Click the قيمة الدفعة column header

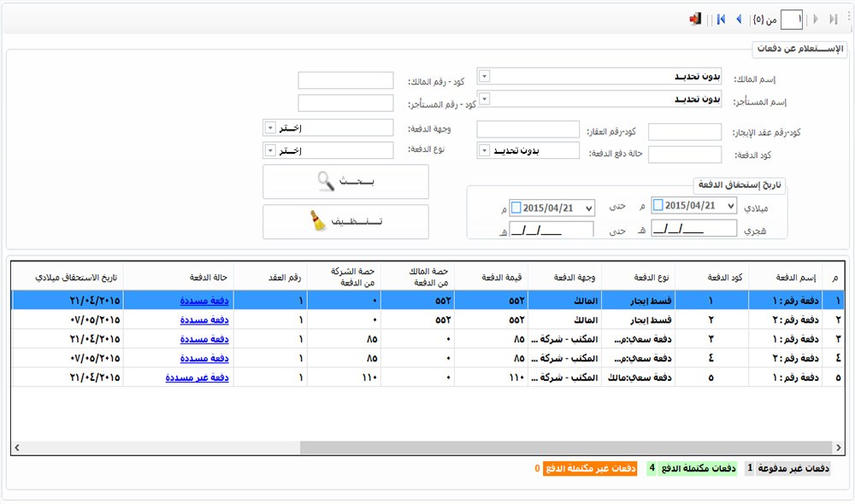point(491,278)
